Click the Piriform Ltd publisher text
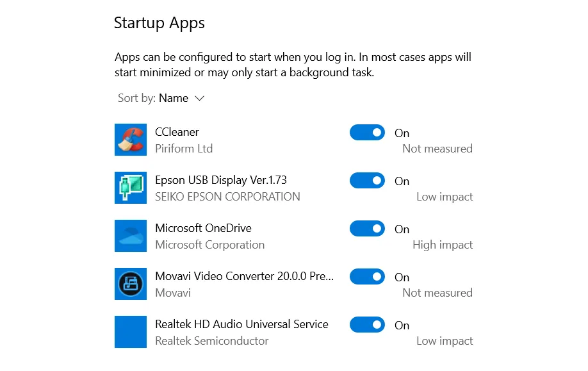This screenshot has height=371, width=588. [x=184, y=149]
